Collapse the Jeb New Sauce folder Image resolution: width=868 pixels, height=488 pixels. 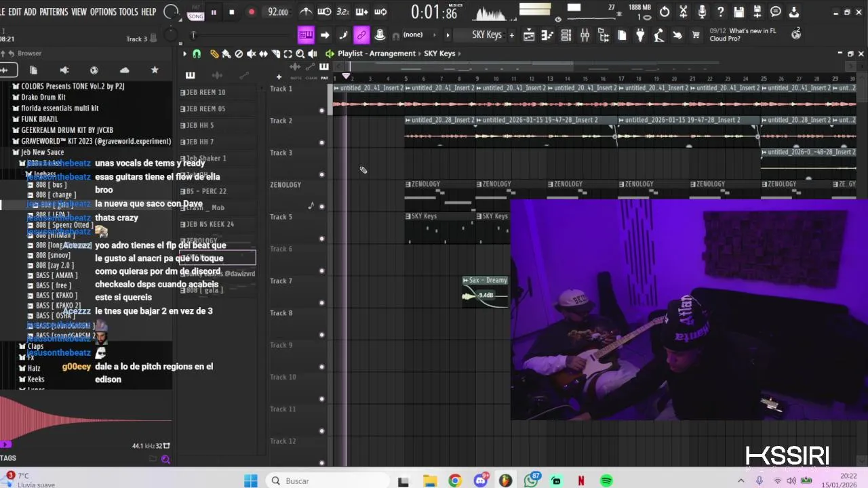(x=42, y=152)
